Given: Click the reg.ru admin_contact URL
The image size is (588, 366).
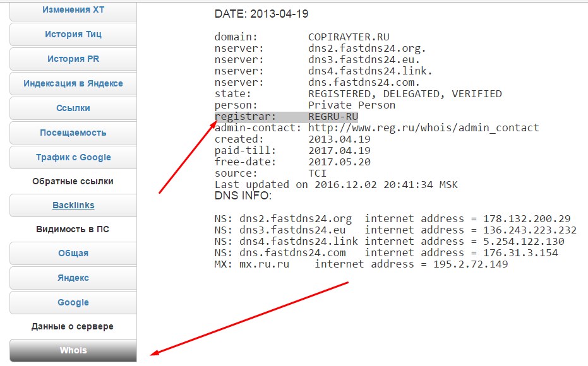Looking at the screenshot, I should point(423,127).
